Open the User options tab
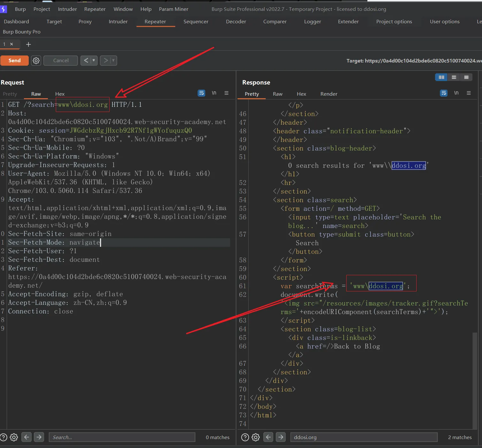 [x=445, y=21]
